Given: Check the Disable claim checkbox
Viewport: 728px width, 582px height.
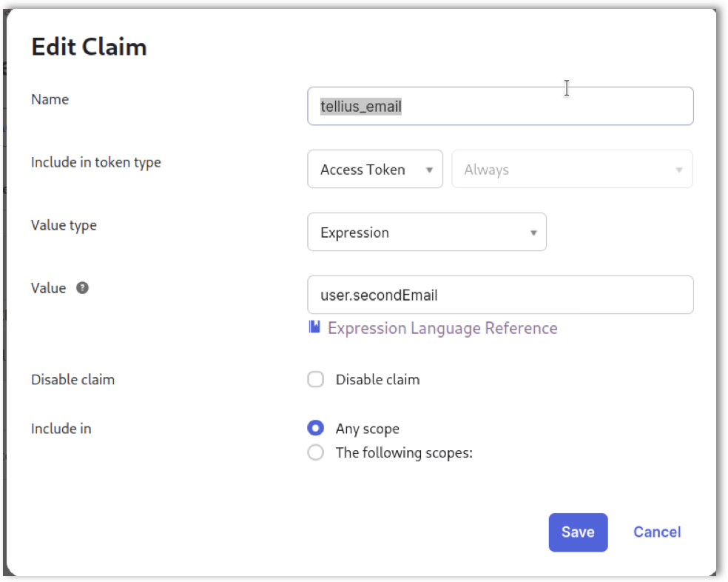Looking at the screenshot, I should coord(316,380).
